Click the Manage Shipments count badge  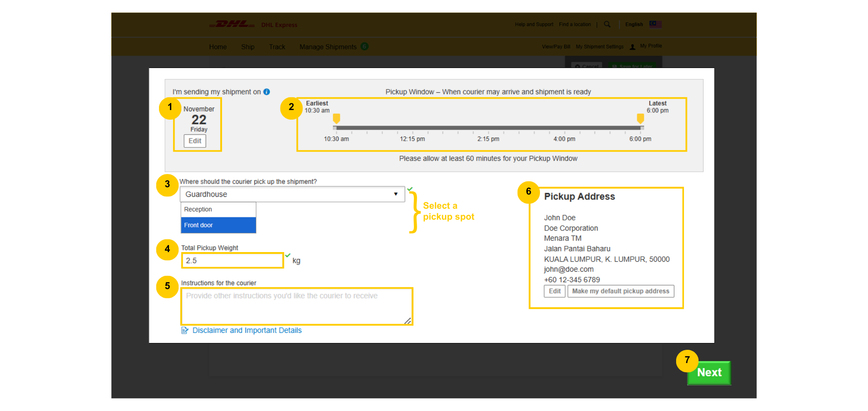(x=364, y=46)
